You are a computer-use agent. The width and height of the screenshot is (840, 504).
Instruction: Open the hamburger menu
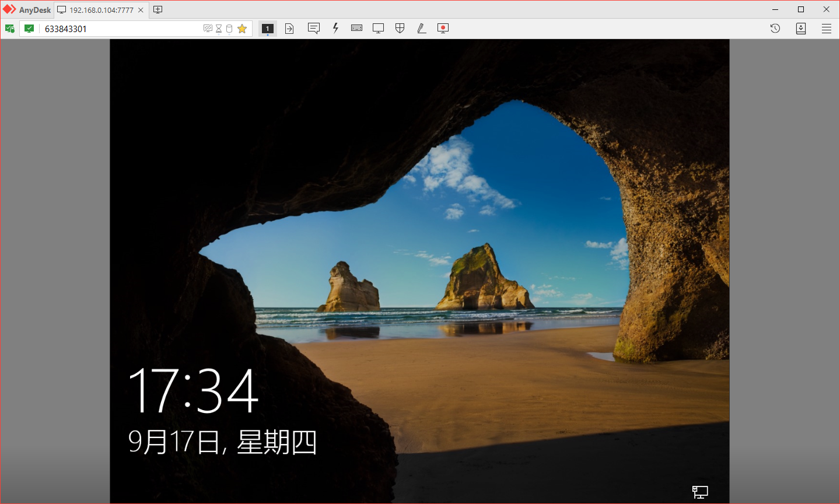tap(826, 28)
